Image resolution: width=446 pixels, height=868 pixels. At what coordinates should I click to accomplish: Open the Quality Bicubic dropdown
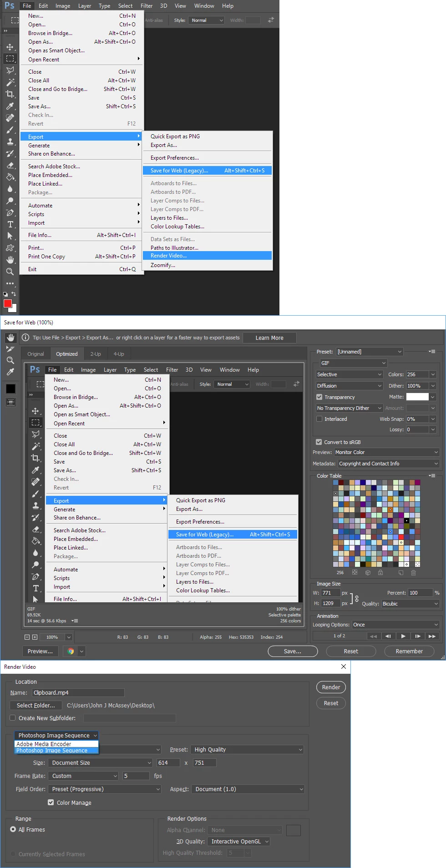point(411,604)
